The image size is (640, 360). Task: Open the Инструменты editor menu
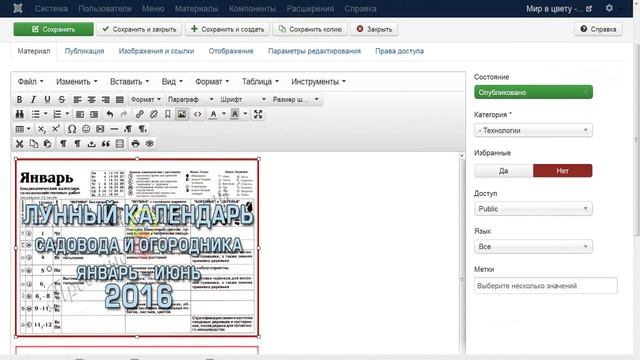click(x=318, y=82)
